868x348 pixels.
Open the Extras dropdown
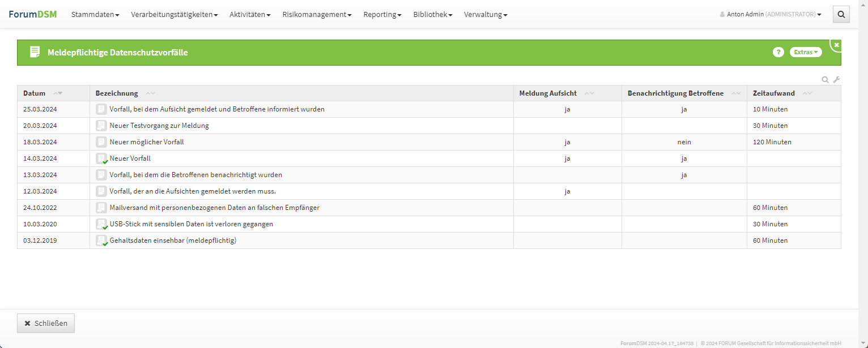(x=806, y=52)
